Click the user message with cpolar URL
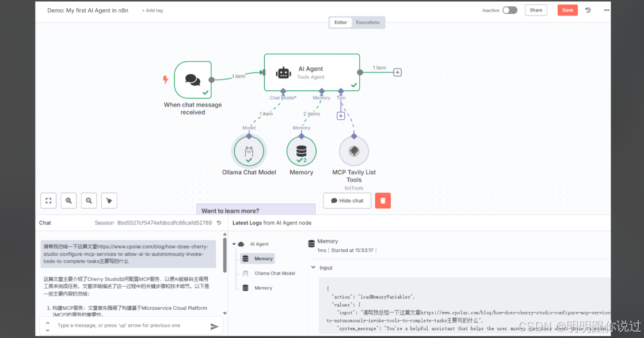 pos(128,254)
